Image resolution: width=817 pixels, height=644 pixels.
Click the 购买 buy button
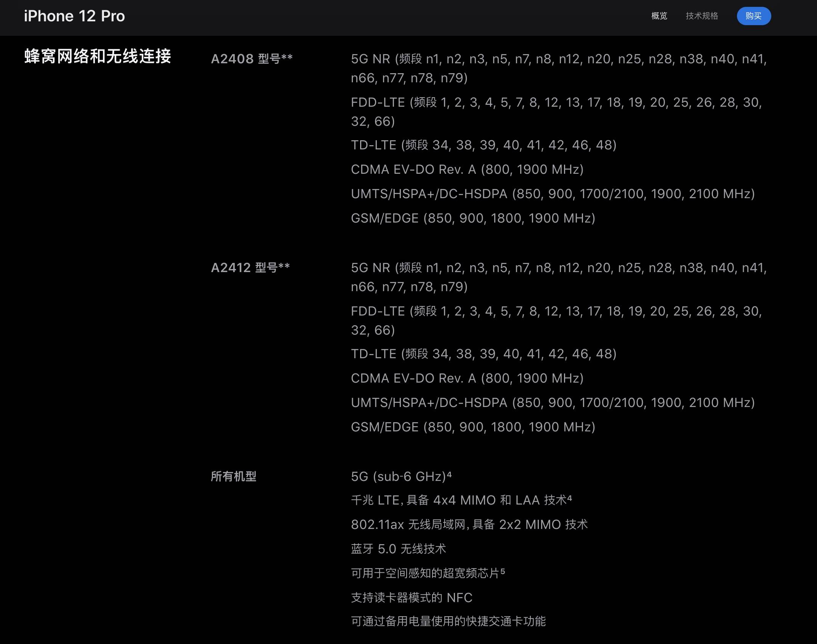click(x=754, y=16)
